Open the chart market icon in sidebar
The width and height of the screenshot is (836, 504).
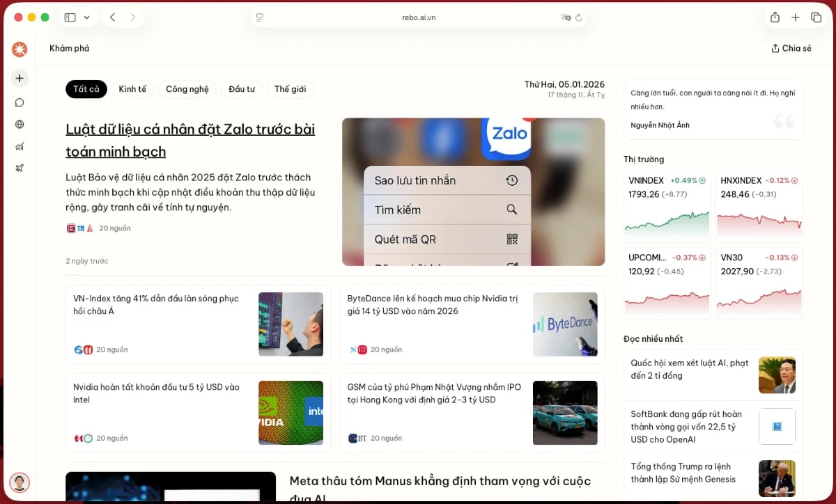coord(20,146)
